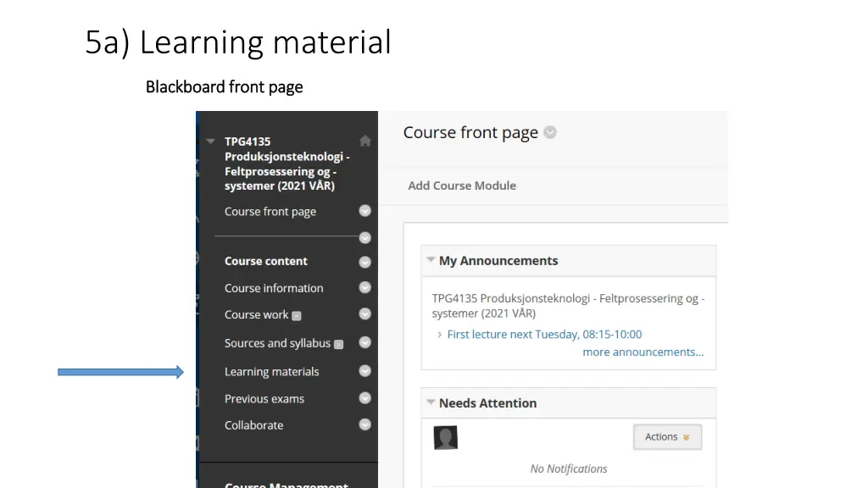Screen dimensions: 868x488
Task: Open 'First lecture next Tuesday' announcement link
Action: coord(544,335)
